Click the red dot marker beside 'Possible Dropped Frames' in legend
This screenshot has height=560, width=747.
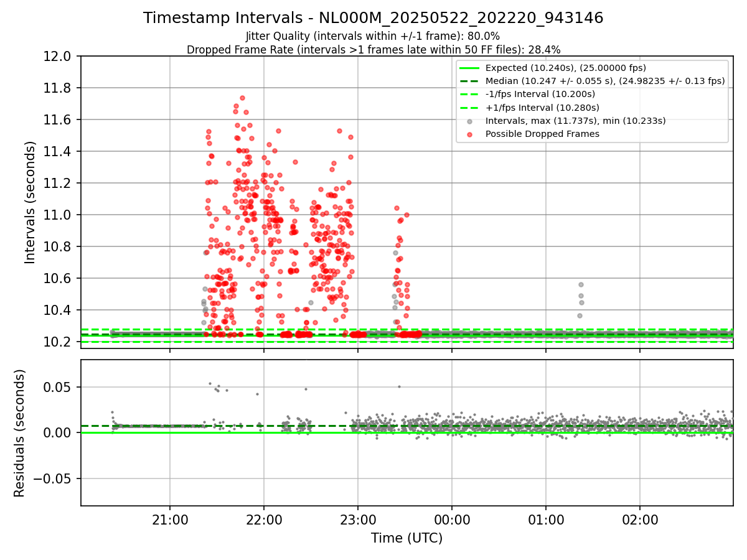[x=469, y=134]
